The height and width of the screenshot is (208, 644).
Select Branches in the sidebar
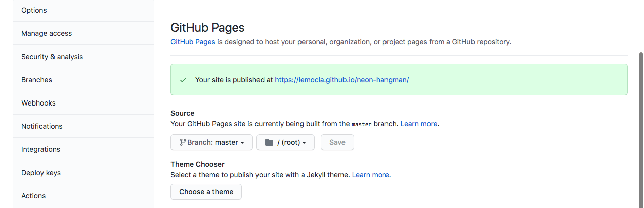click(x=83, y=80)
